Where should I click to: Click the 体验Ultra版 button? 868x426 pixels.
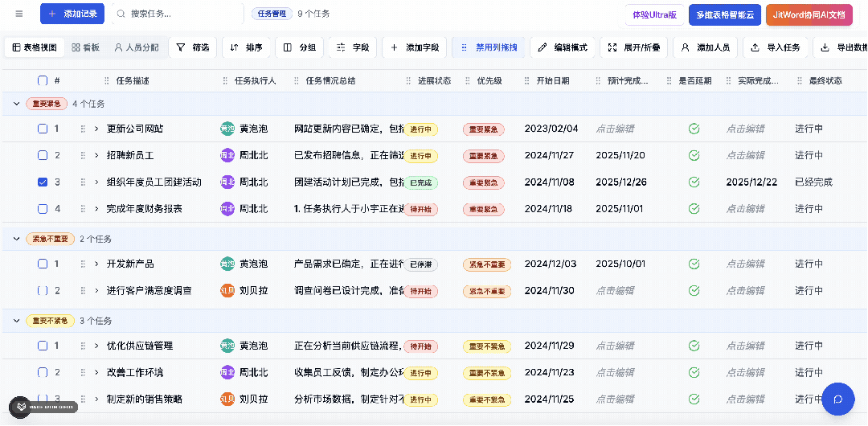(x=653, y=14)
